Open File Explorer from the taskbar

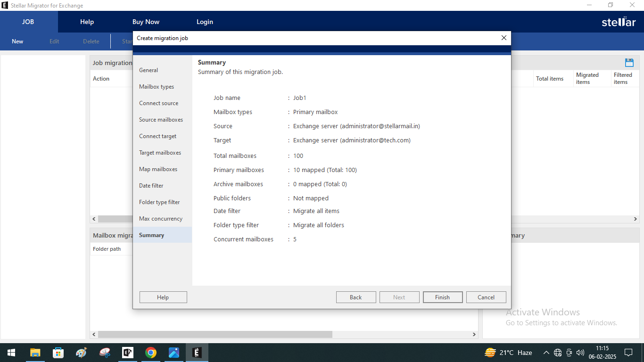[x=35, y=353]
